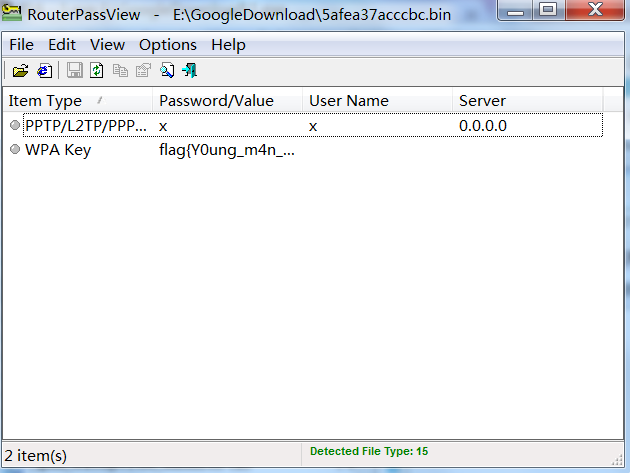Viewport: 630px width, 473px height.
Task: Select the WPA Key row
Action: tap(303, 149)
